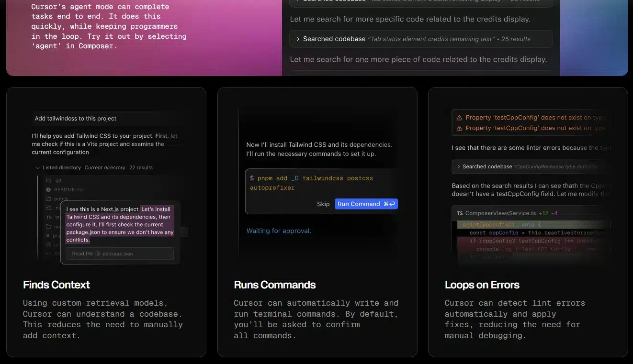Click the Waiting for approval status text
The image size is (633, 364).
tap(279, 231)
